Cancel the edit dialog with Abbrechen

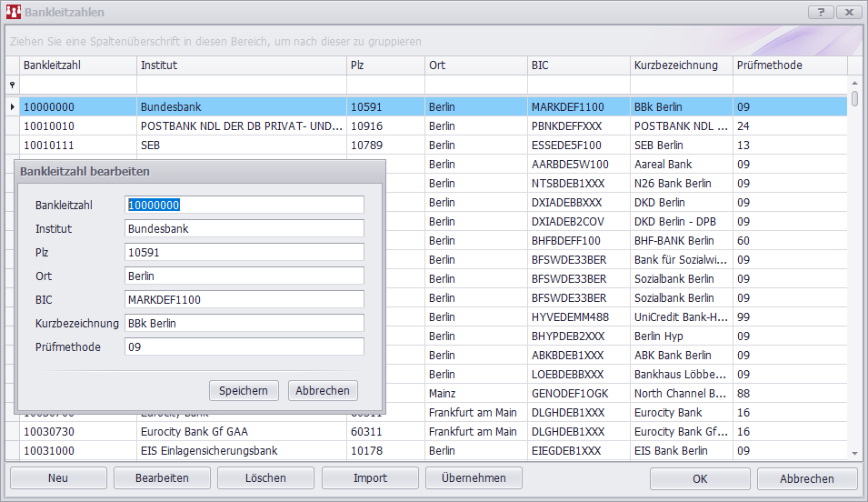point(323,390)
